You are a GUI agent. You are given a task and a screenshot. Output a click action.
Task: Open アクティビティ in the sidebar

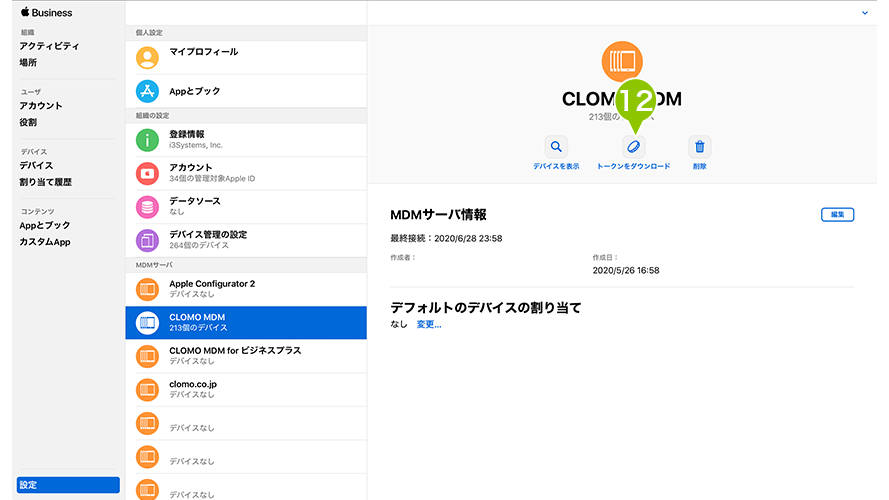[x=49, y=46]
